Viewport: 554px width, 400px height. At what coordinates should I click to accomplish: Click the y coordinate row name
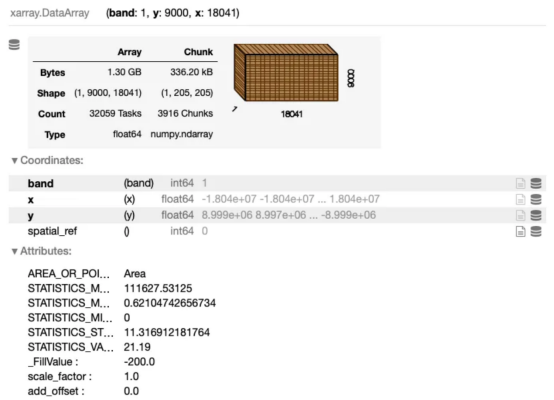pyautogui.click(x=31, y=216)
